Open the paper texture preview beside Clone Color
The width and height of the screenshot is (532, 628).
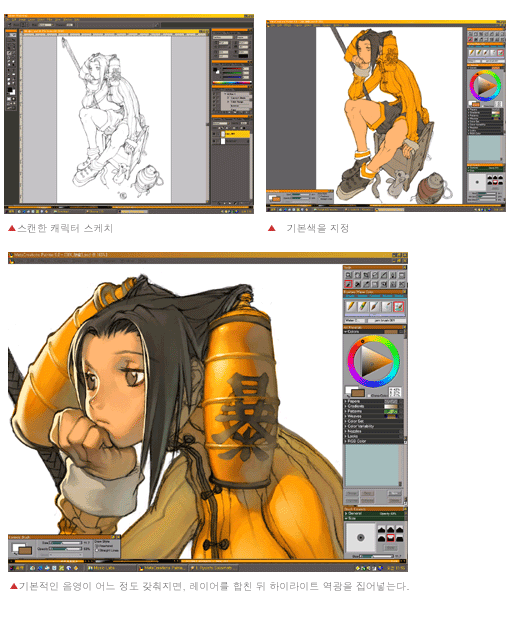tap(395, 391)
